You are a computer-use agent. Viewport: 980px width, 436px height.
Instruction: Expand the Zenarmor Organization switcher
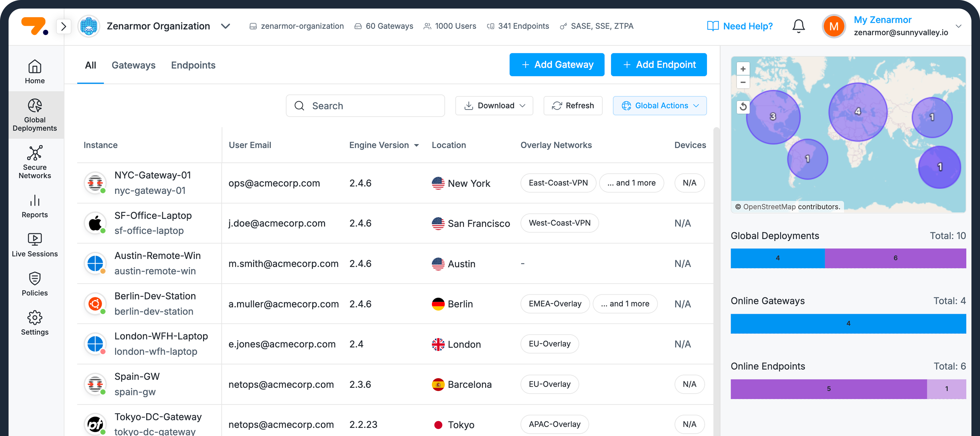(x=225, y=26)
